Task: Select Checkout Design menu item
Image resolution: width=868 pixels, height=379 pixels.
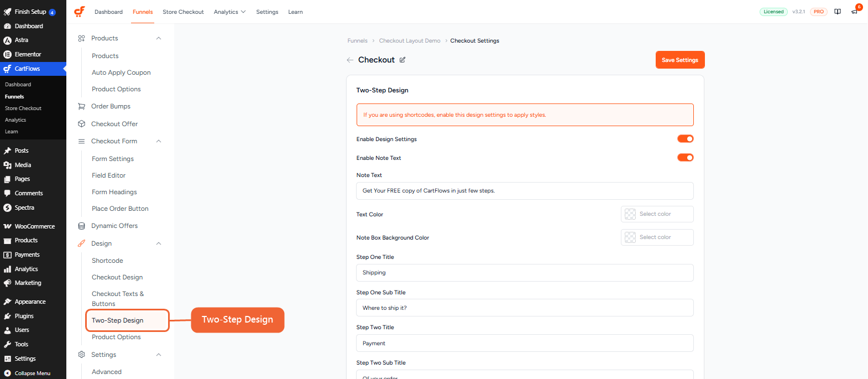Action: tap(117, 277)
